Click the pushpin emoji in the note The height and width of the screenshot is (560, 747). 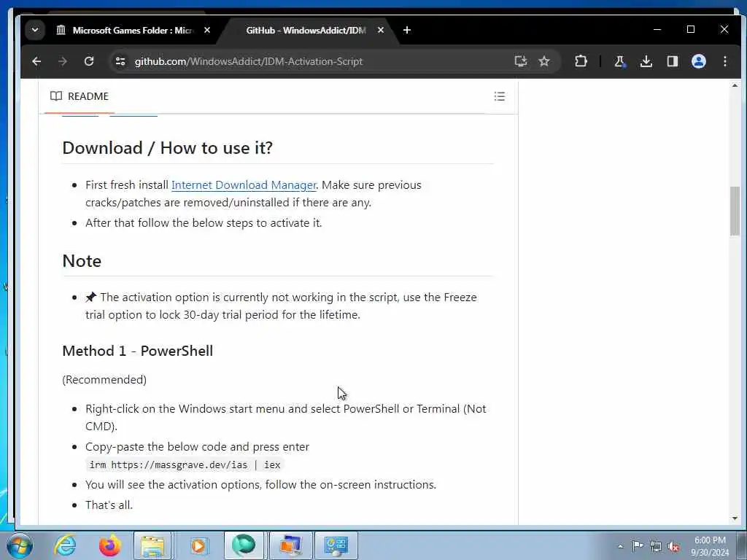coord(91,297)
